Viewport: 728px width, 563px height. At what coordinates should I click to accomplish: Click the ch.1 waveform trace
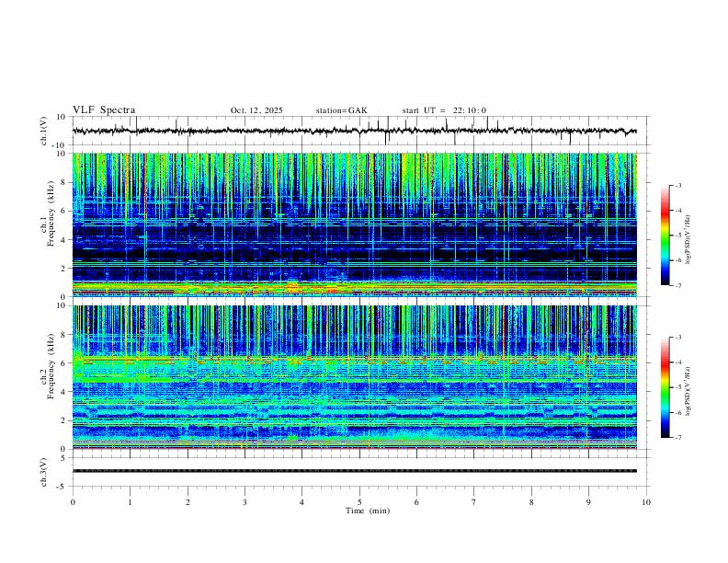tap(354, 131)
